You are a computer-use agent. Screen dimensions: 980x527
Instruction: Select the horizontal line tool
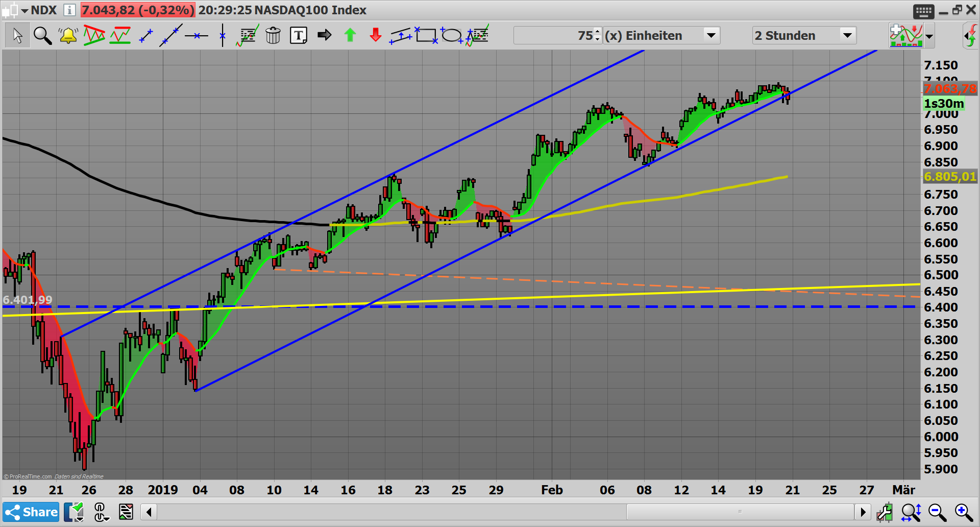[x=197, y=36]
